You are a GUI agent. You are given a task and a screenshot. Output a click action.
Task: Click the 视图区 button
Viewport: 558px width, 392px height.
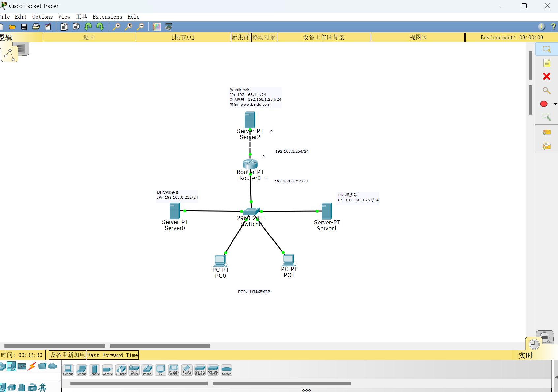(x=418, y=37)
